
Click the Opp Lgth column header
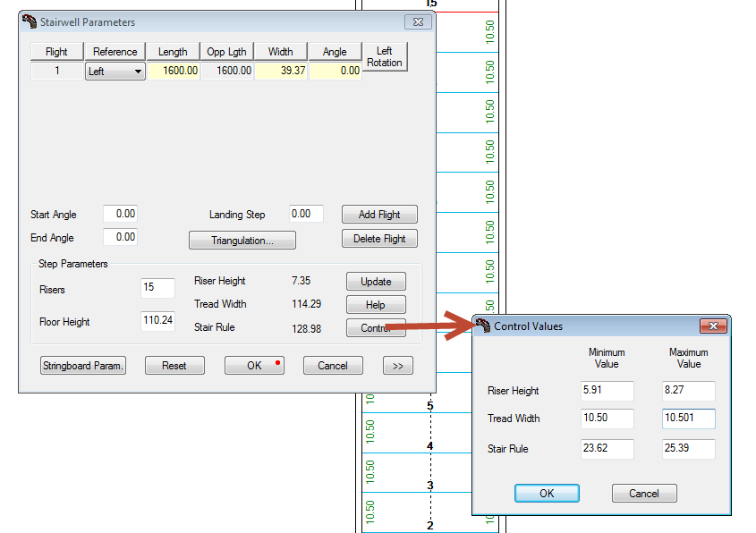[226, 52]
